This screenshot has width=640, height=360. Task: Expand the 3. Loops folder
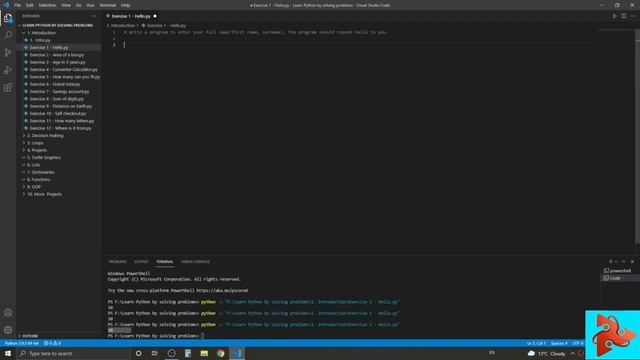[35, 143]
